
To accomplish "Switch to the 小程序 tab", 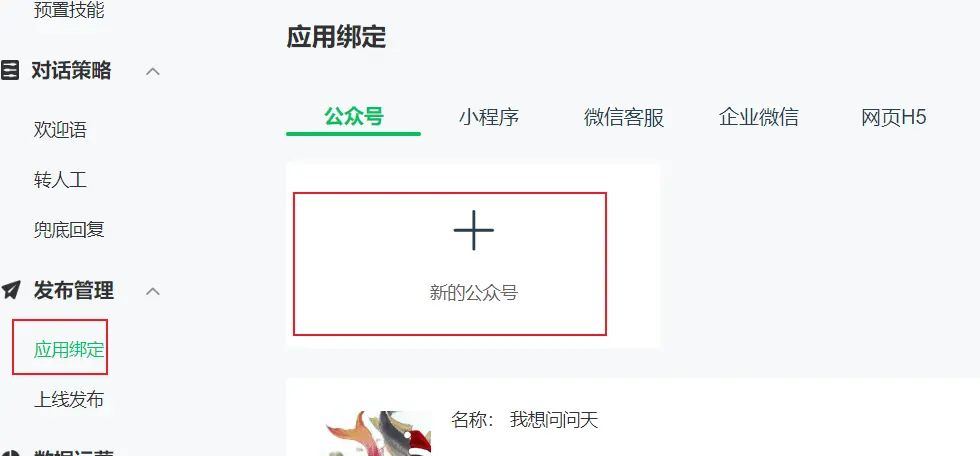I will [x=489, y=117].
